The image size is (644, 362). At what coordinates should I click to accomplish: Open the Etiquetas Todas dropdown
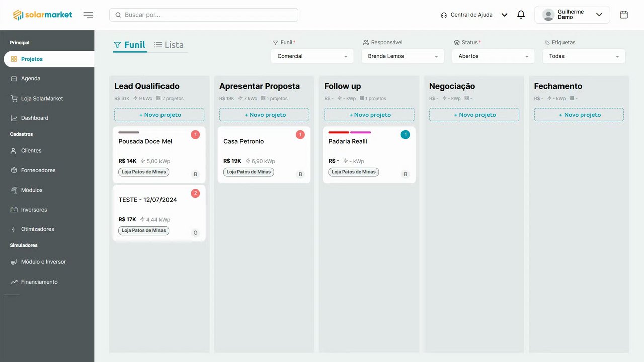tap(584, 56)
